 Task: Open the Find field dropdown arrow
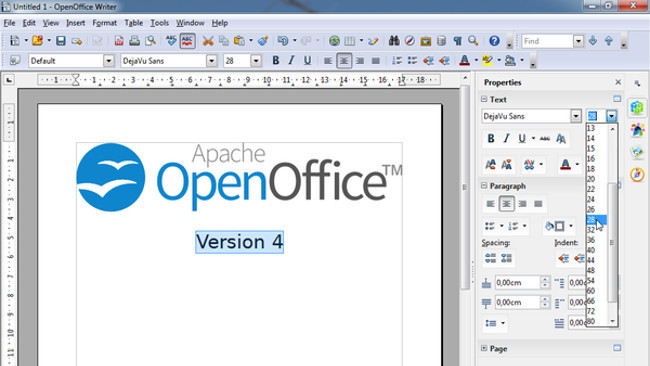pyautogui.click(x=578, y=41)
